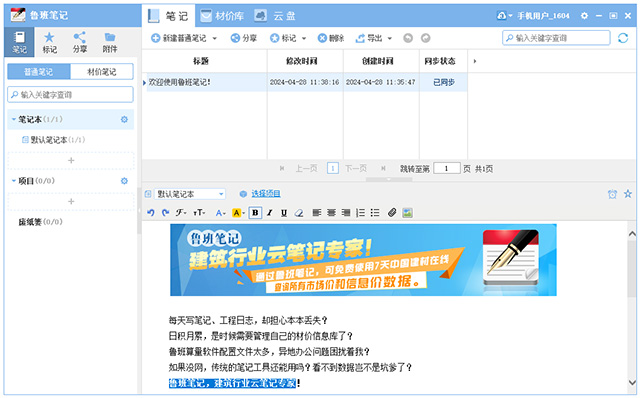This screenshot has height=398, width=640.
Task: Open the 笔记 sidebar section icon
Action: tap(19, 42)
